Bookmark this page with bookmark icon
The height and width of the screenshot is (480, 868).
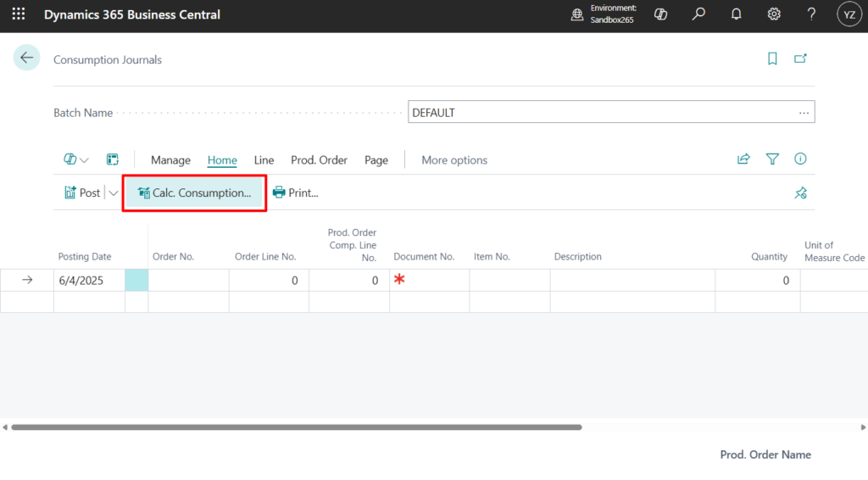(772, 59)
